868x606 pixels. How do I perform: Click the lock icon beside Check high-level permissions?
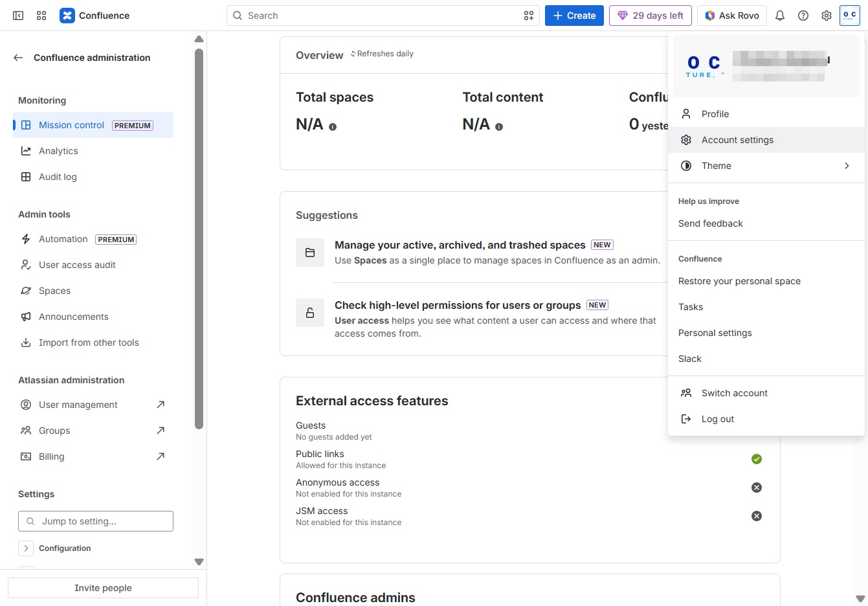(x=310, y=313)
